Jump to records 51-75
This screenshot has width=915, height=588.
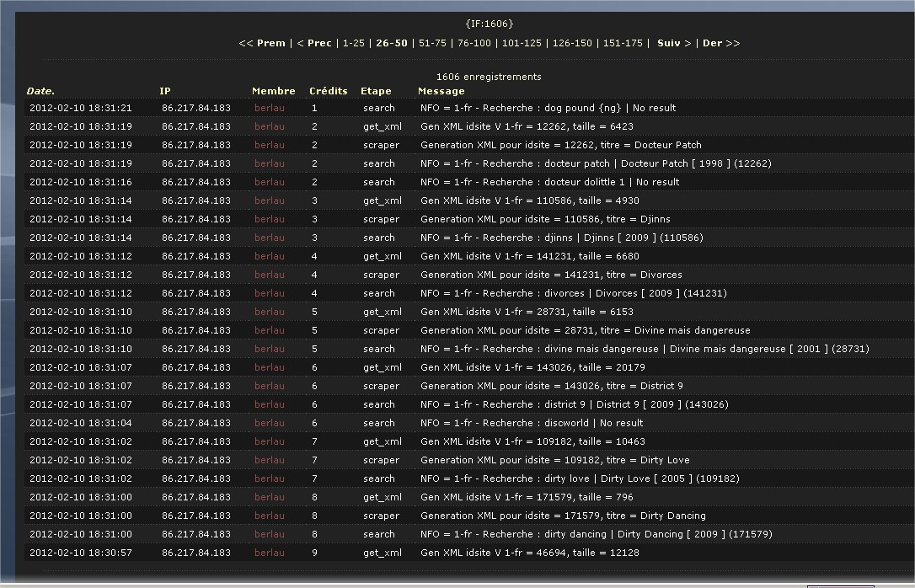coord(431,43)
